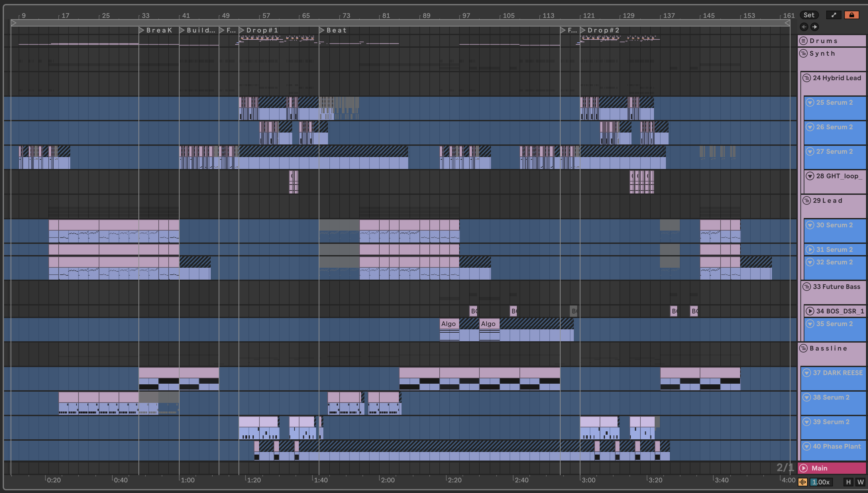Viewport: 868px width, 493px height.
Task: Click the H height optimize button
Action: click(x=848, y=482)
